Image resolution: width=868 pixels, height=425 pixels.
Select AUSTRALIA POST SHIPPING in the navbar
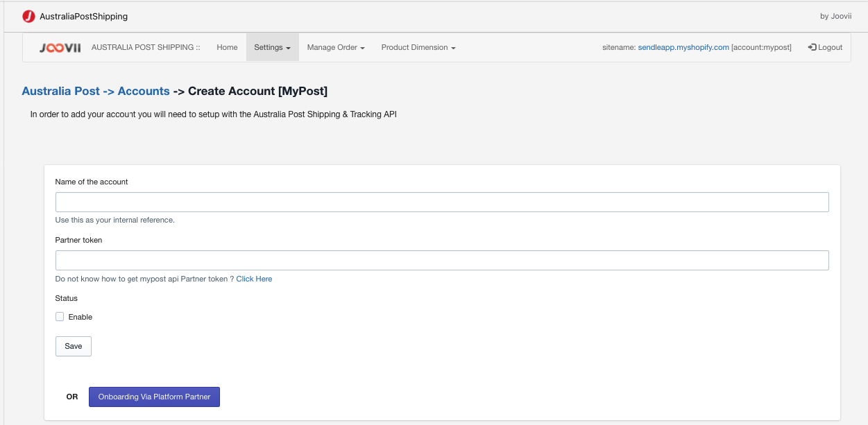pos(146,47)
